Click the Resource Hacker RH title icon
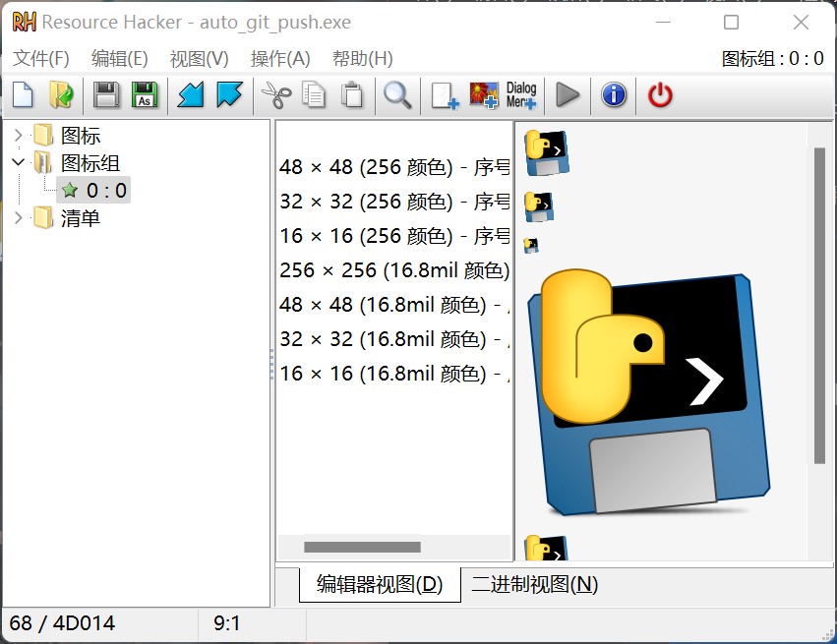Image resolution: width=837 pixels, height=644 pixels. coord(24,23)
